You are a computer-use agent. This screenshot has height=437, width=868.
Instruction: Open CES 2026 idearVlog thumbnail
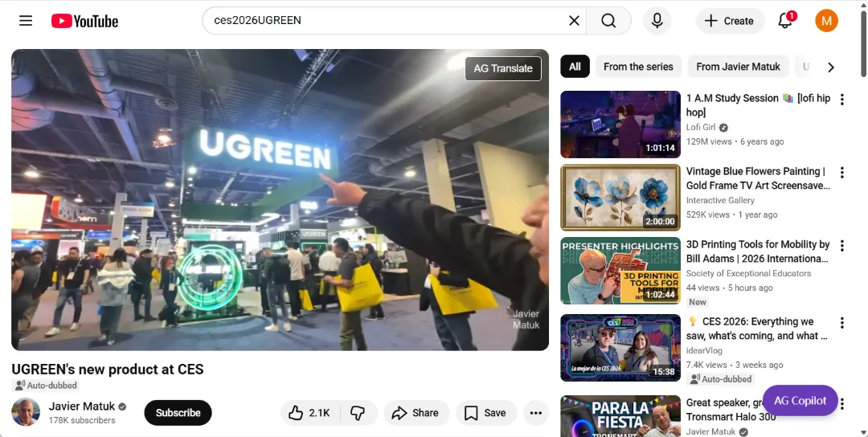(x=620, y=348)
